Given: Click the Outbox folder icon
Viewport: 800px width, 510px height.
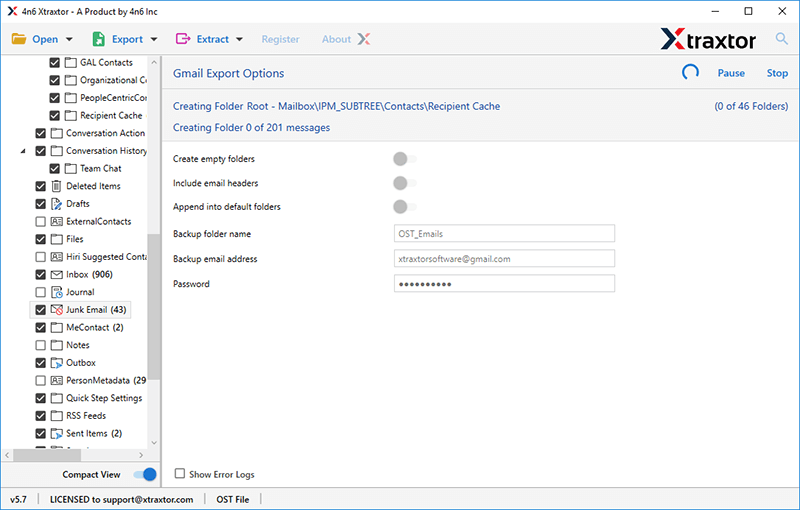Looking at the screenshot, I should (57, 363).
